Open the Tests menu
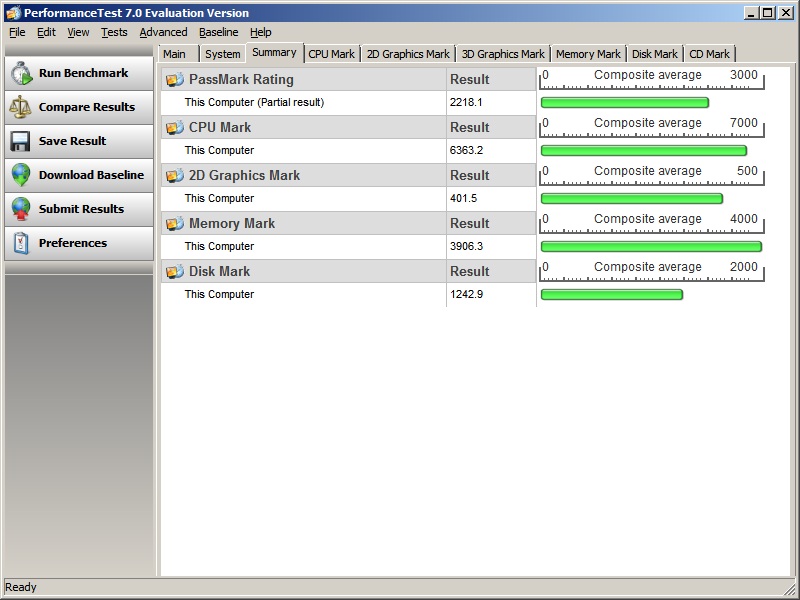800x600 pixels. tap(114, 32)
